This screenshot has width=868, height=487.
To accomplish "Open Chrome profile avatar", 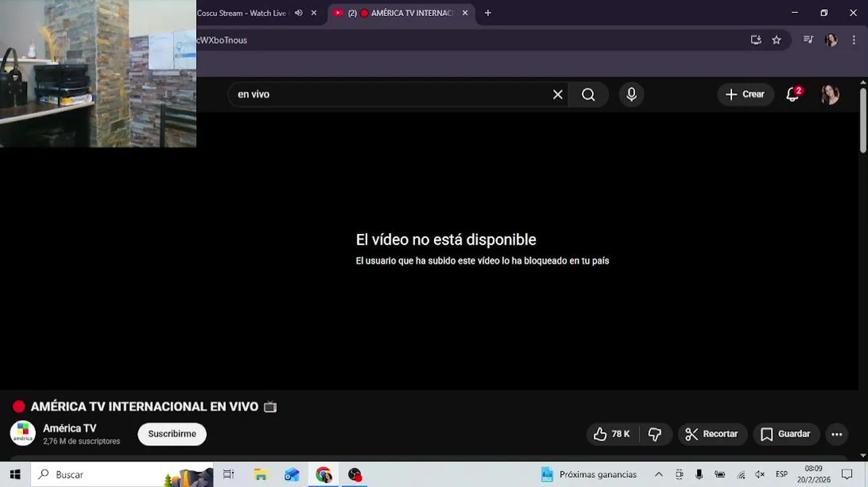I will [x=831, y=40].
